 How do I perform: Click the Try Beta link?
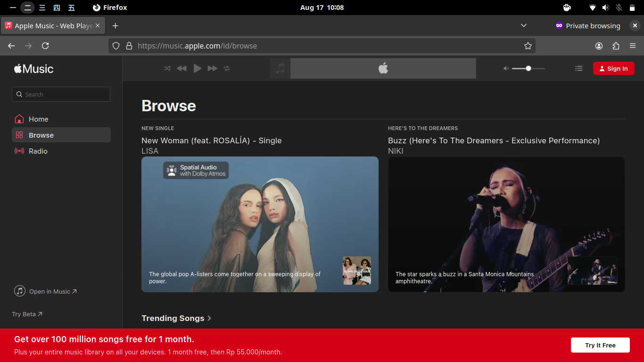pyautogui.click(x=27, y=314)
